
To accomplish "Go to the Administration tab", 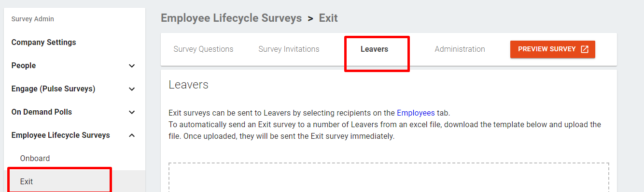I will pyautogui.click(x=460, y=49).
